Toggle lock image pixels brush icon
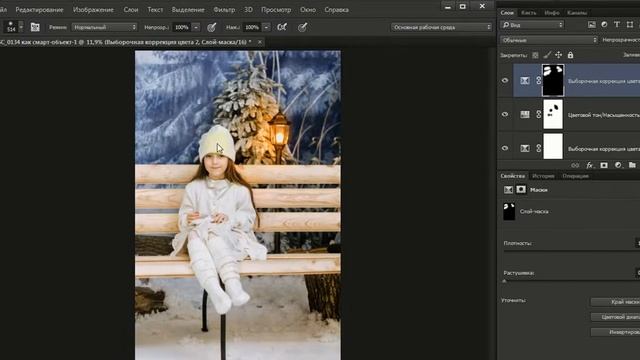Image resolution: width=640 pixels, height=360 pixels. (547, 55)
